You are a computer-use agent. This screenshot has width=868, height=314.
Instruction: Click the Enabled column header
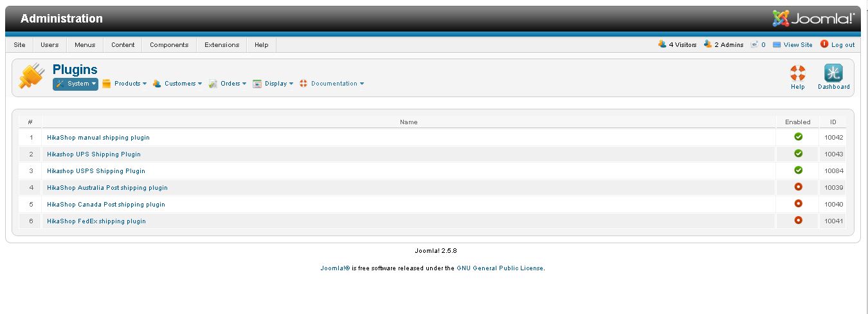coord(798,122)
